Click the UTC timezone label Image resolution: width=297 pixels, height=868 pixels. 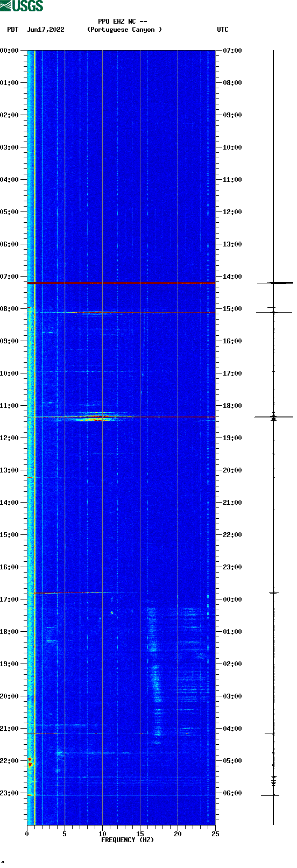223,30
